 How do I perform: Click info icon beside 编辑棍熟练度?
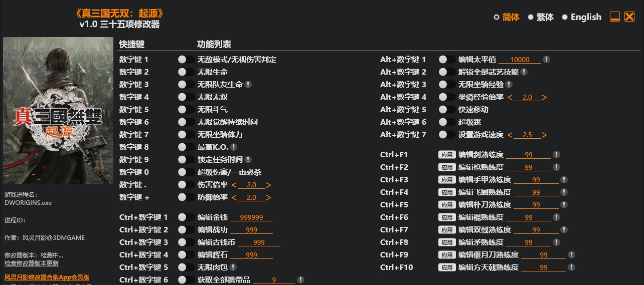[x=556, y=217]
